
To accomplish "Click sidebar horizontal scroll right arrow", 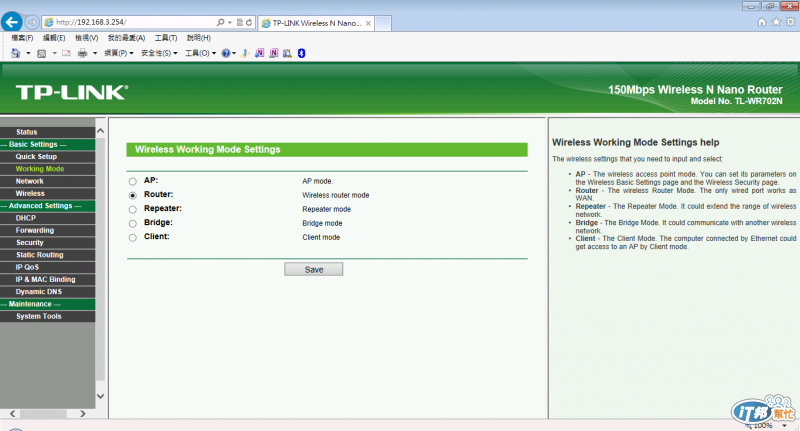I will click(x=82, y=414).
